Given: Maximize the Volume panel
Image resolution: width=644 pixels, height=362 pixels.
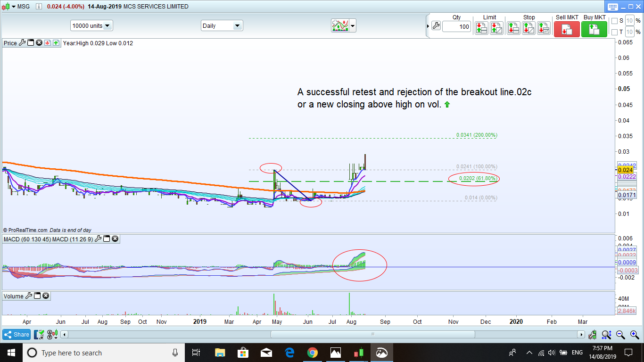Looking at the screenshot, I should [37, 296].
